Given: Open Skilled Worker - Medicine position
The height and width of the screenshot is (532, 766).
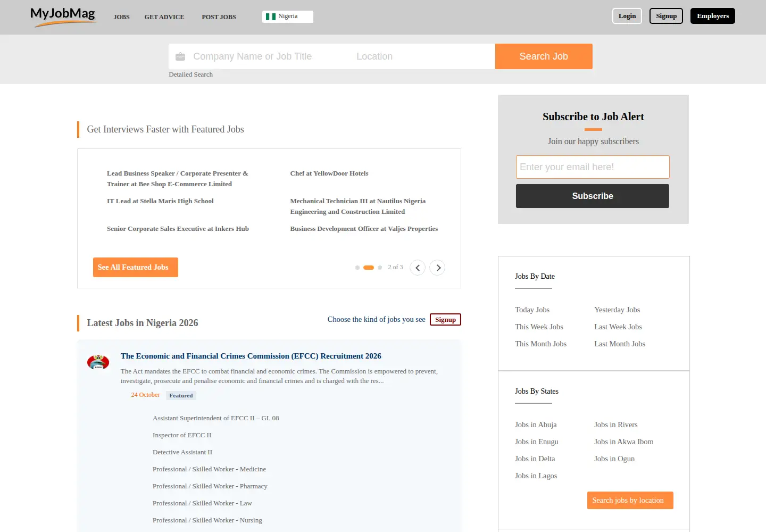Looking at the screenshot, I should (209, 469).
